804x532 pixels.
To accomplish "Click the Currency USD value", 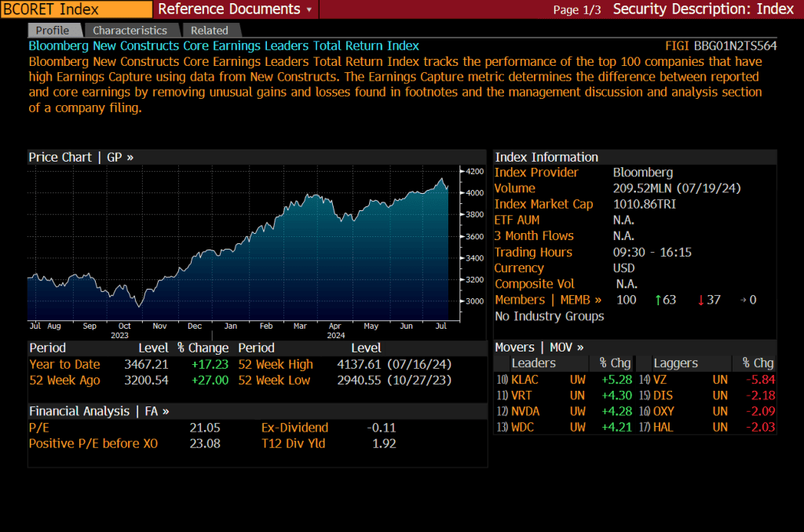I will click(623, 268).
